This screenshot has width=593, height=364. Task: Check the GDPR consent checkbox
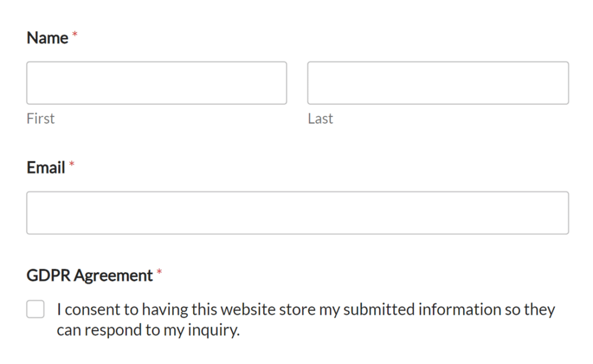tap(35, 310)
